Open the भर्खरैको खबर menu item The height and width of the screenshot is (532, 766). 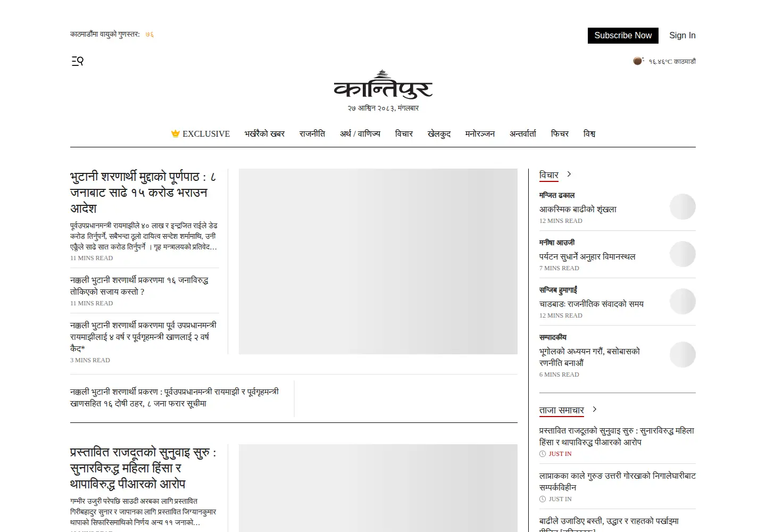pyautogui.click(x=264, y=134)
